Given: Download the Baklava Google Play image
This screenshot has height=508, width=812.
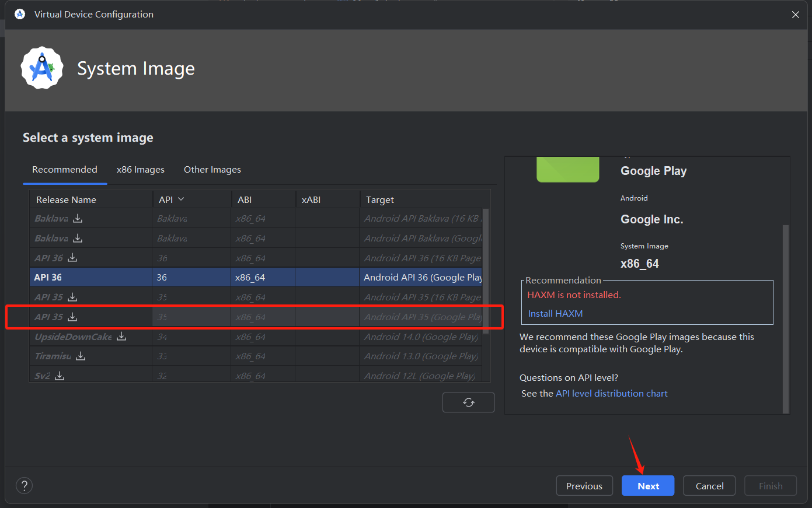Looking at the screenshot, I should point(78,238).
